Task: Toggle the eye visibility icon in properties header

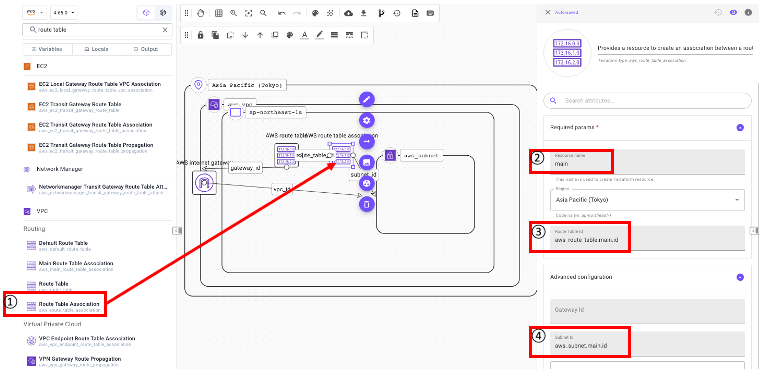Action: click(x=733, y=13)
